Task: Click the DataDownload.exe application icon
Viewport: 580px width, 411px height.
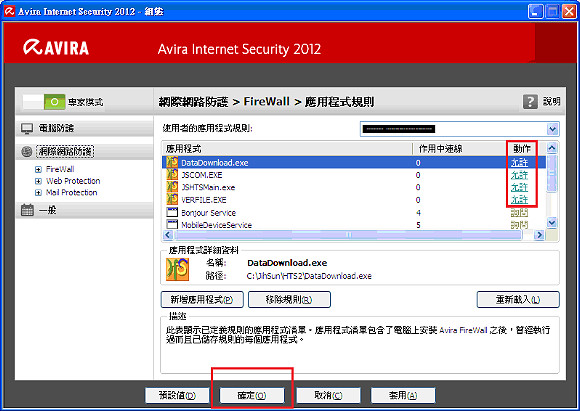Action: [172, 162]
